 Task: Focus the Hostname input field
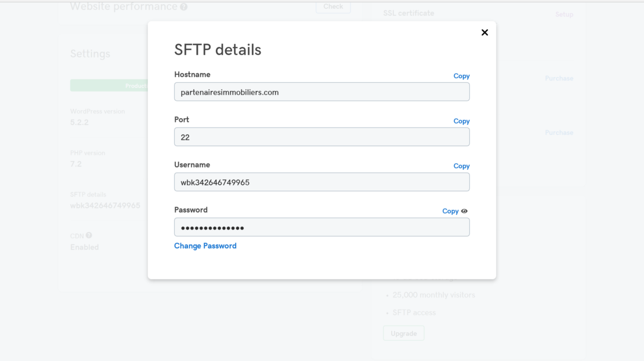click(x=321, y=92)
